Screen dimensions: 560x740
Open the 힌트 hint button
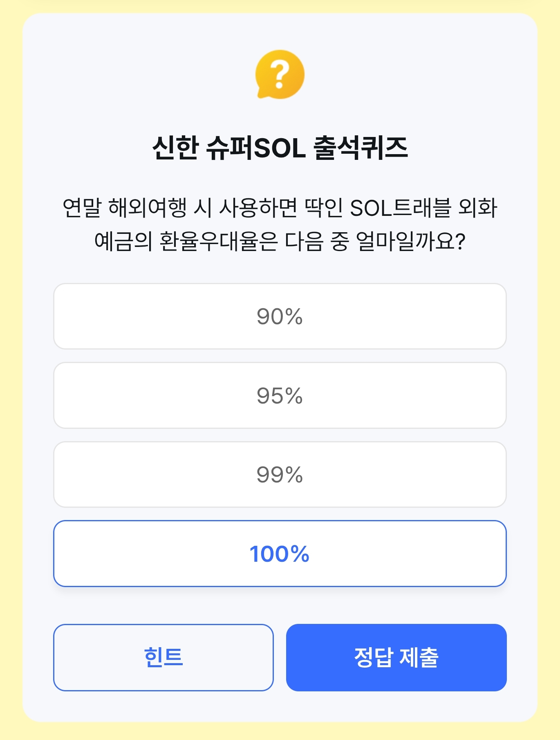164,657
